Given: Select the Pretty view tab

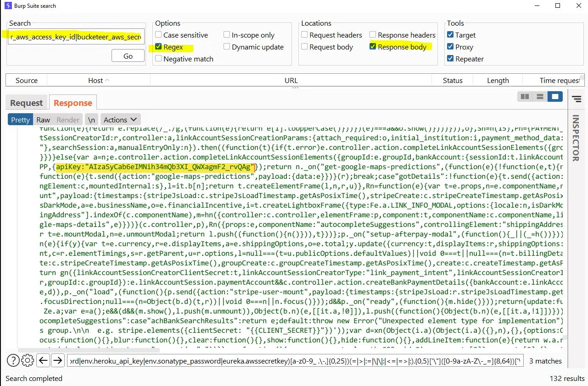Looking at the screenshot, I should click(20, 120).
